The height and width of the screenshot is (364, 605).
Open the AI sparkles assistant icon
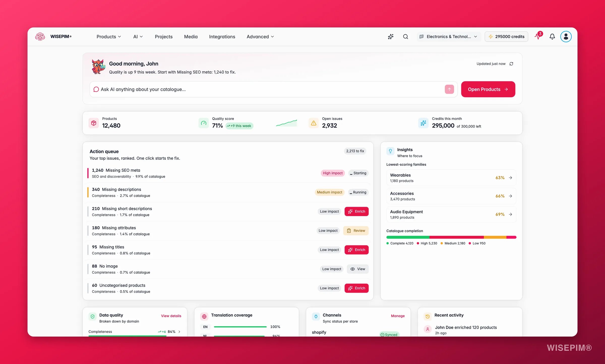coord(390,37)
